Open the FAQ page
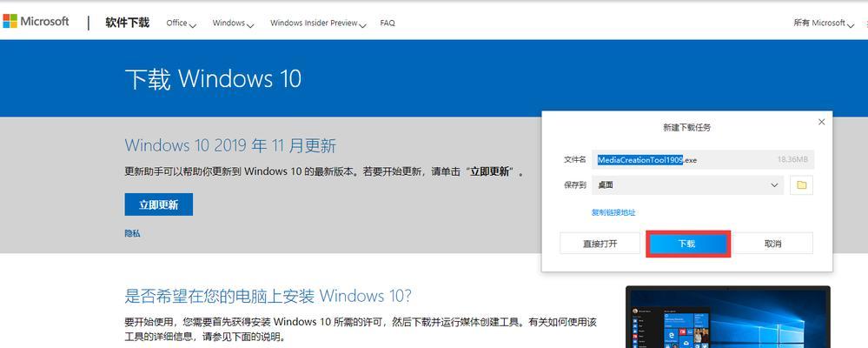The image size is (868, 348). coord(388,23)
